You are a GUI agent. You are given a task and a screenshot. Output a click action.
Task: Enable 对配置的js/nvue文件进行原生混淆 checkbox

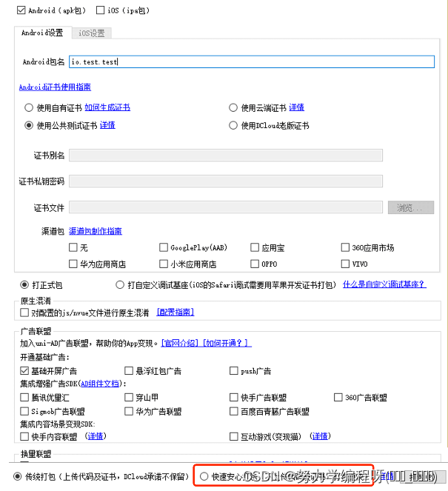click(x=24, y=313)
